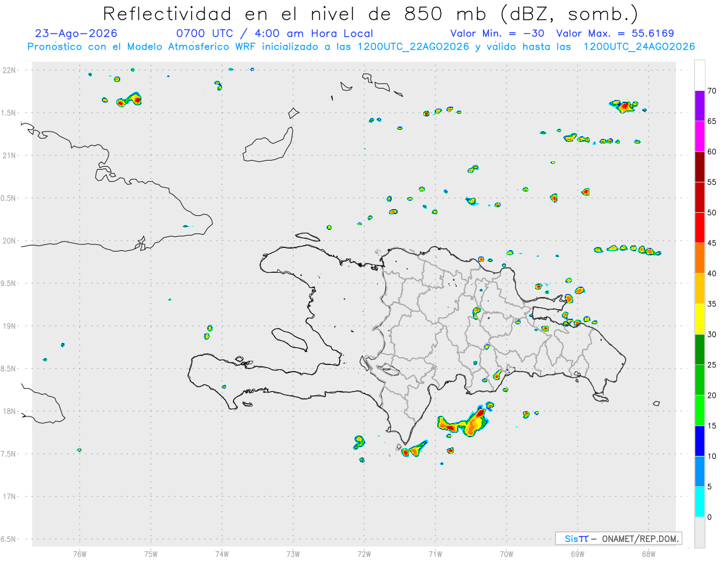Pick the yellow 30–35 dBZ color band

click(x=699, y=319)
